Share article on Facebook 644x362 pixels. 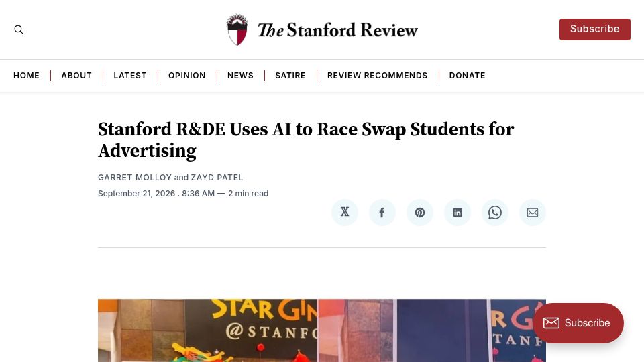click(x=382, y=213)
